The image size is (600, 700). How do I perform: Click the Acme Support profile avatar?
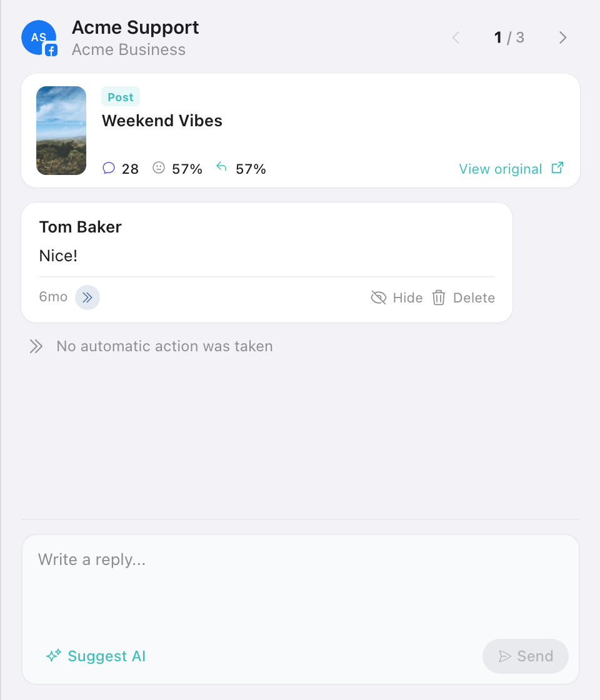click(39, 37)
